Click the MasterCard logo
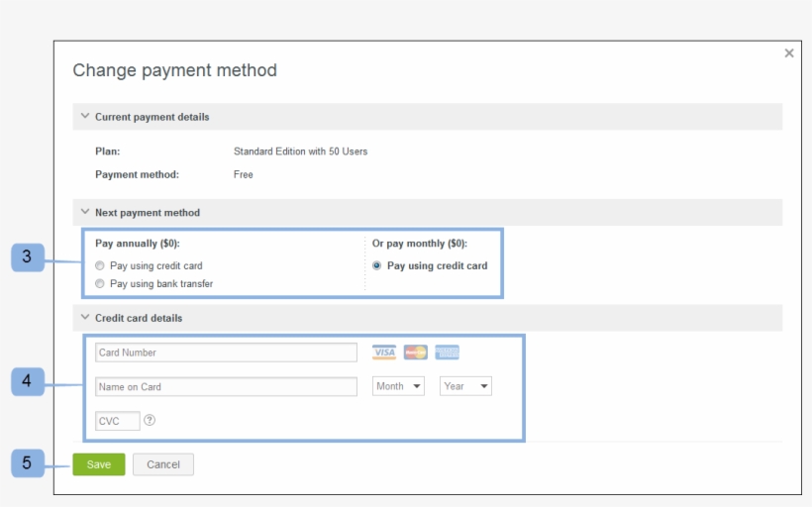This screenshot has width=812, height=507. (x=415, y=353)
